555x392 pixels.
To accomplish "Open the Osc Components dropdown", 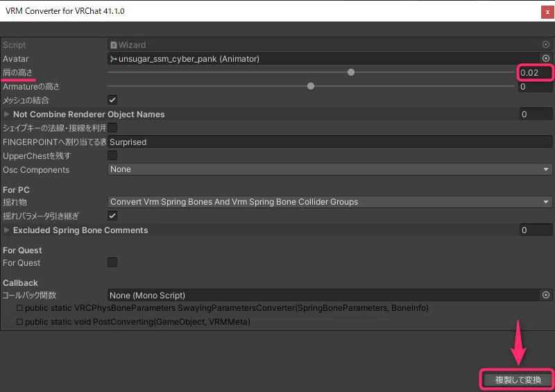I will pyautogui.click(x=330, y=169).
